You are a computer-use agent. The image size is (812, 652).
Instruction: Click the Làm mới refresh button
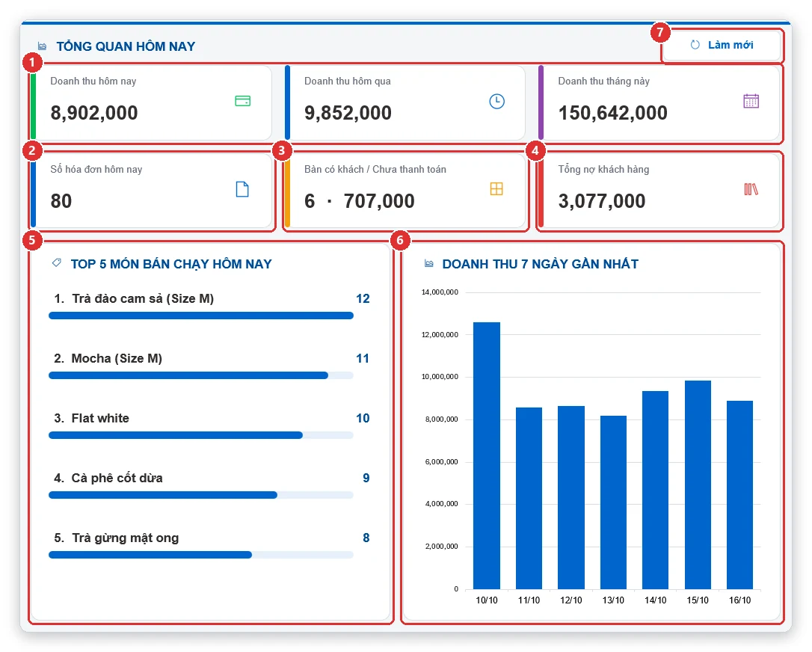[x=722, y=45]
